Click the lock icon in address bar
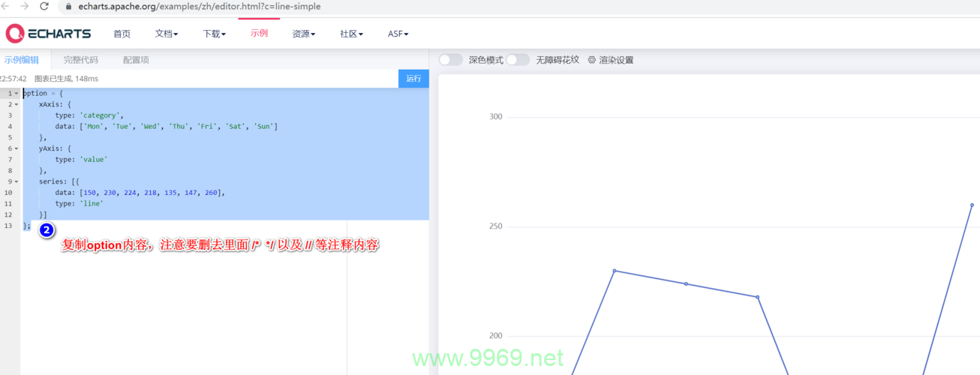 click(68, 7)
